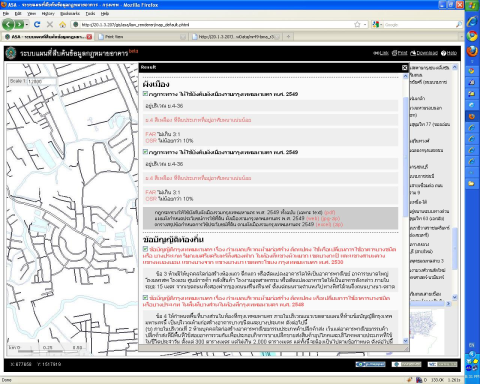This screenshot has width=480, height=384.
Task: Bookmark page with star icon in address bar
Action: click(x=357, y=24)
